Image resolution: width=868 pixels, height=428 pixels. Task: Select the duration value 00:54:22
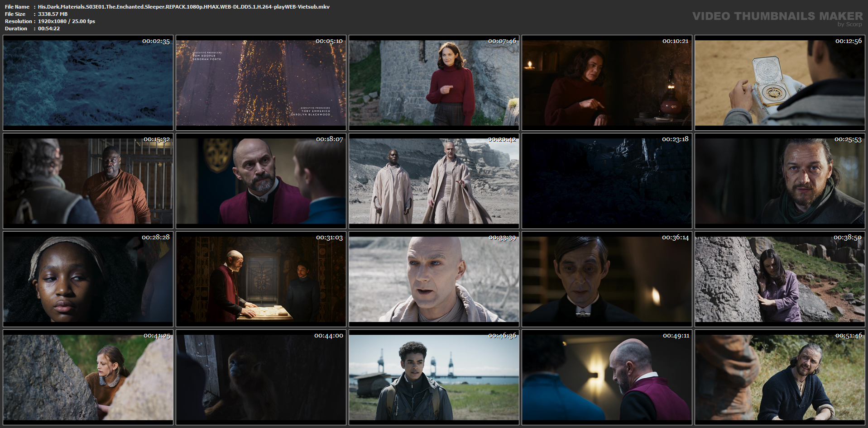(49, 29)
